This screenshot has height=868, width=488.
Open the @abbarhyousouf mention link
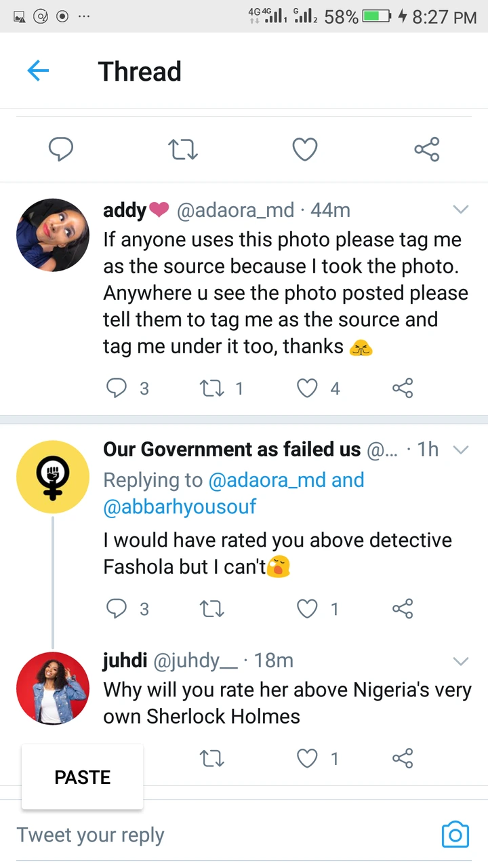tap(180, 507)
